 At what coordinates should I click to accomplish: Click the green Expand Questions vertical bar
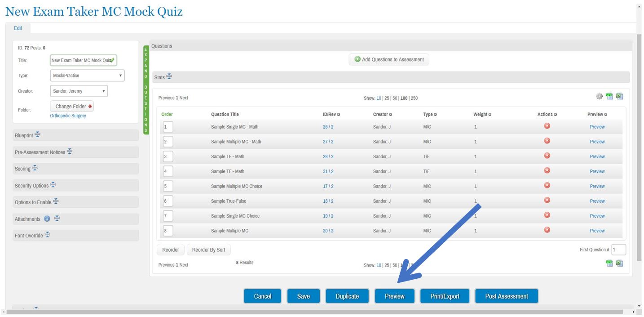pyautogui.click(x=146, y=90)
